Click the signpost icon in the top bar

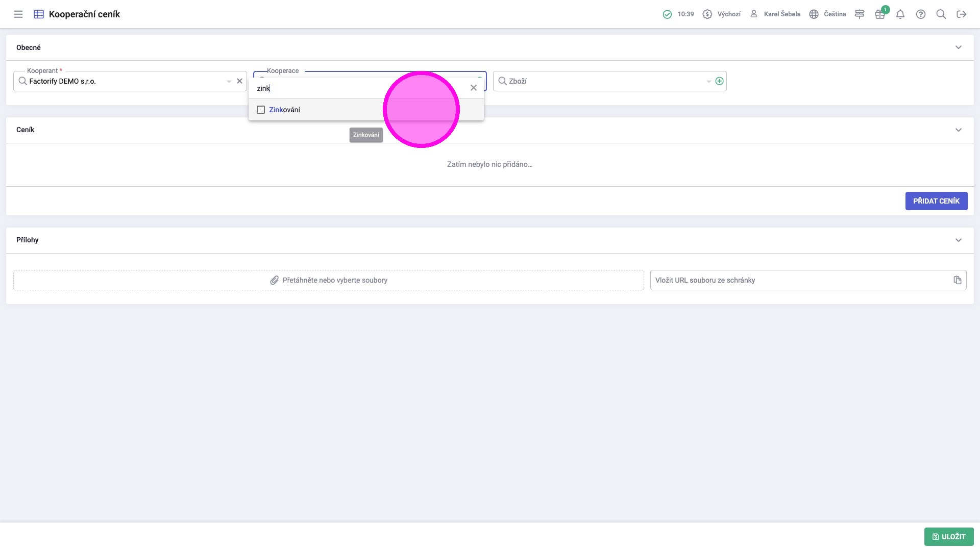(x=860, y=14)
